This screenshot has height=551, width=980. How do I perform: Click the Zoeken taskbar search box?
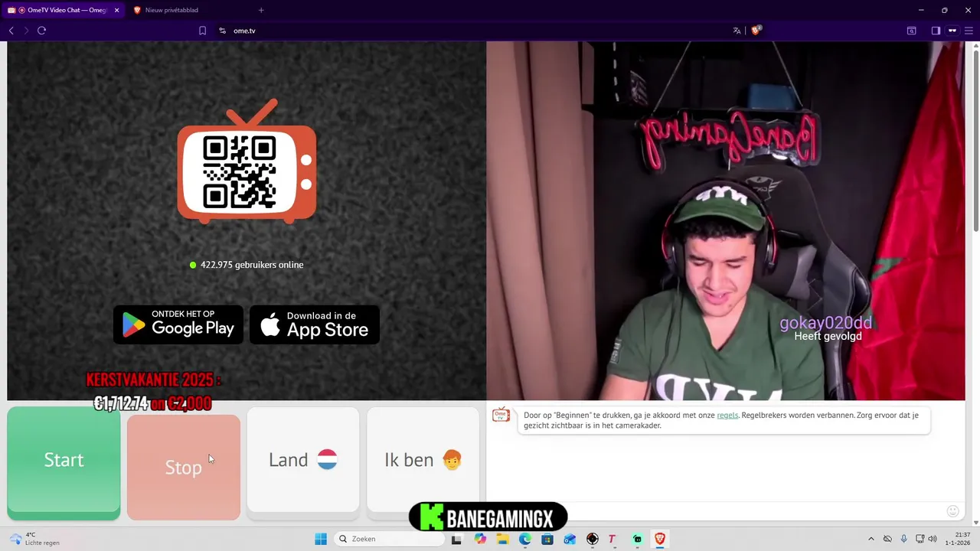pyautogui.click(x=389, y=539)
